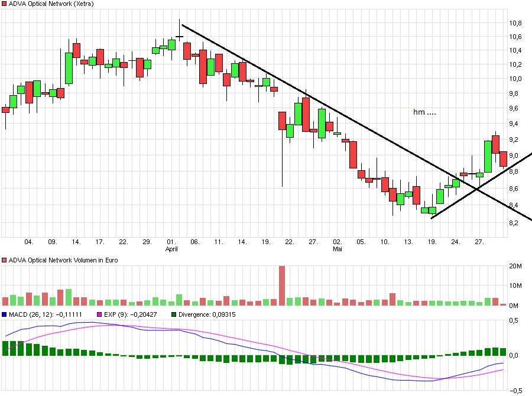Click the blue MACD legend square

pyautogui.click(x=4, y=314)
